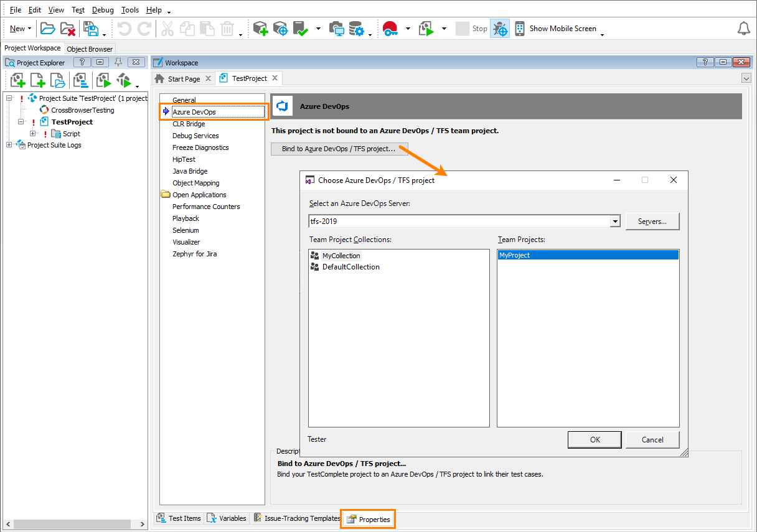Click the Add tested application icon
Screen dimensions: 757x532
[261, 29]
